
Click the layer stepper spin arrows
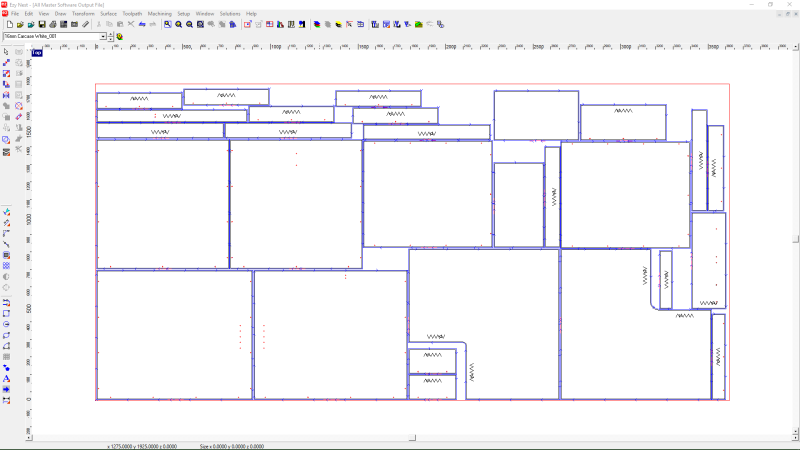tap(111, 36)
